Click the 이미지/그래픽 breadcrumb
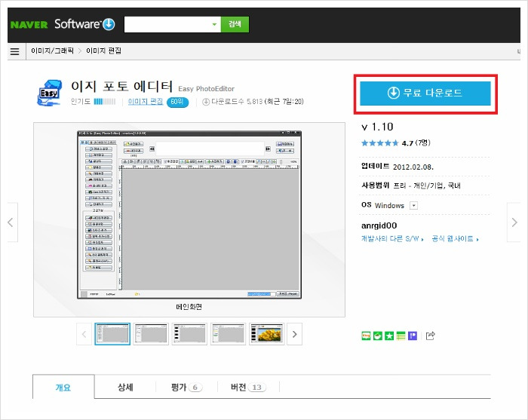Screen dimensions: 528x420 tap(52, 51)
